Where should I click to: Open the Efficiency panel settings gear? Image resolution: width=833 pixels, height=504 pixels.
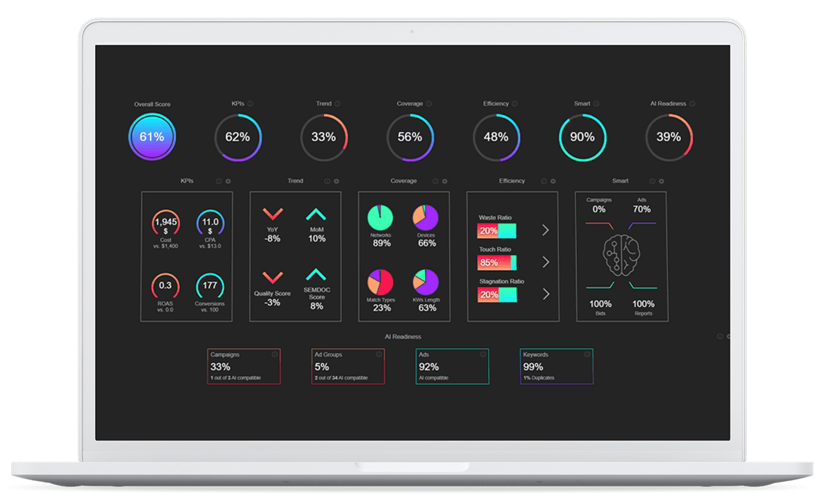click(553, 181)
